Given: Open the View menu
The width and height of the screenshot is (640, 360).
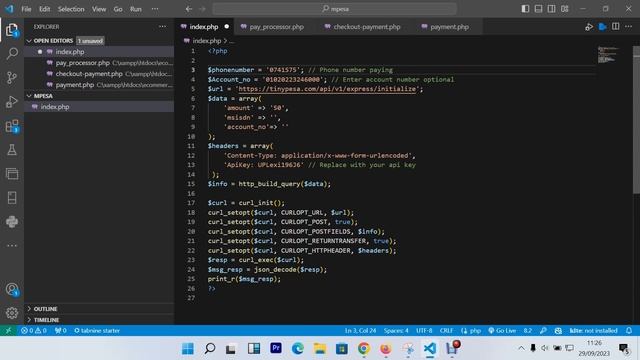Looking at the screenshot, I should tap(99, 9).
